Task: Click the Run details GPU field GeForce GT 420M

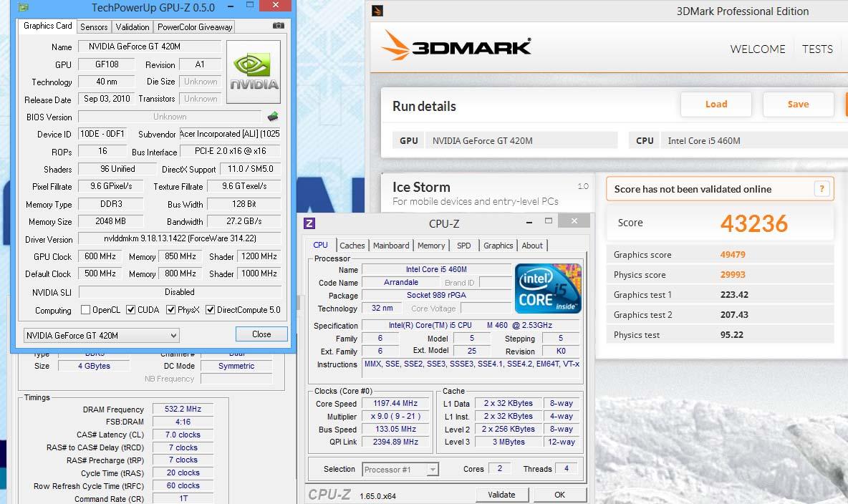Action: click(521, 140)
